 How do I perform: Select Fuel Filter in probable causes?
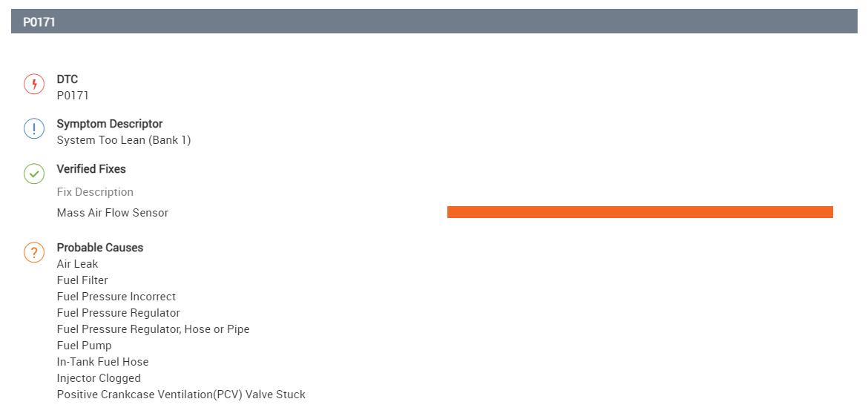click(82, 280)
